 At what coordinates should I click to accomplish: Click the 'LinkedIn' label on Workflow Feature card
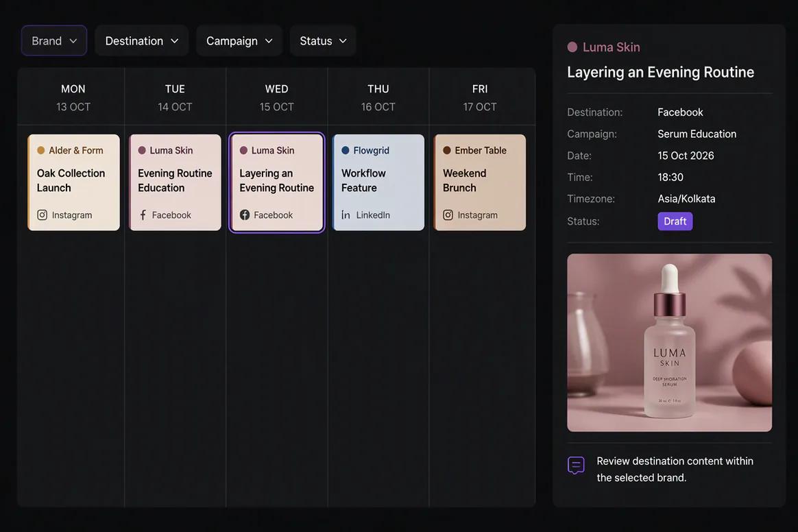coord(373,215)
